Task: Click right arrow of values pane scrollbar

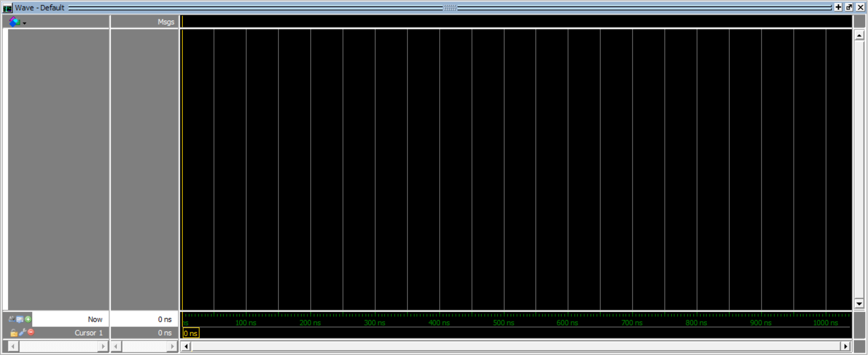Action: pos(172,346)
